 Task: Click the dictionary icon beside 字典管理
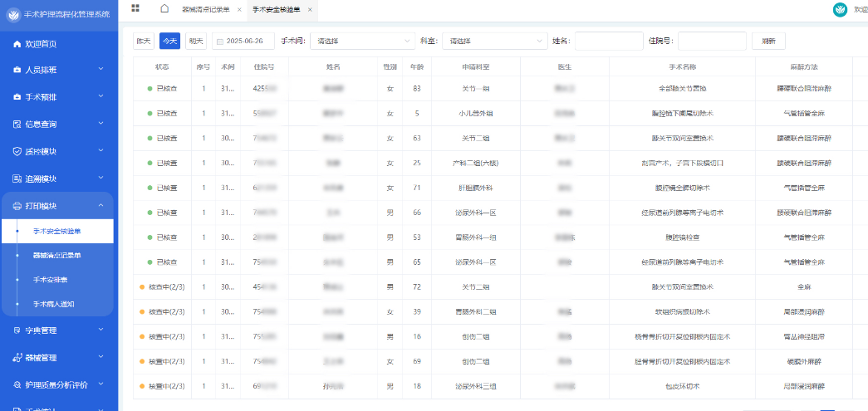click(17, 330)
